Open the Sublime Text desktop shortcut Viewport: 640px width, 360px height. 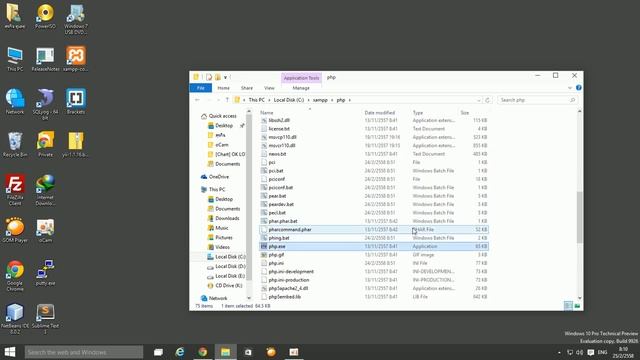click(45, 318)
